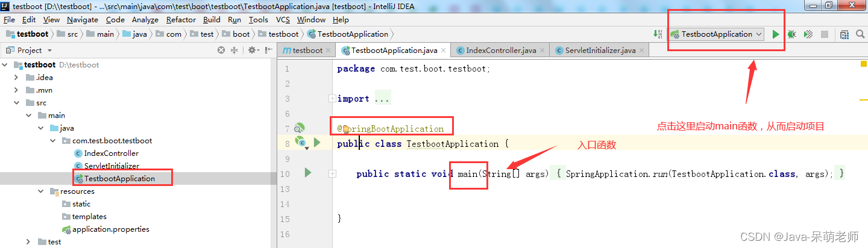This screenshot has width=868, height=248.
Task: Click the @SpringBootApplication annotation text
Action: [x=391, y=129]
